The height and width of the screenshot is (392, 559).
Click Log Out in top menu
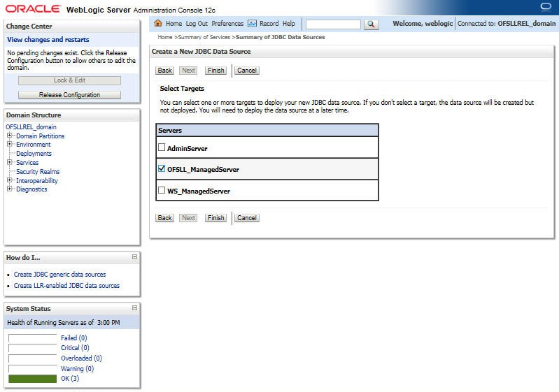point(197,24)
